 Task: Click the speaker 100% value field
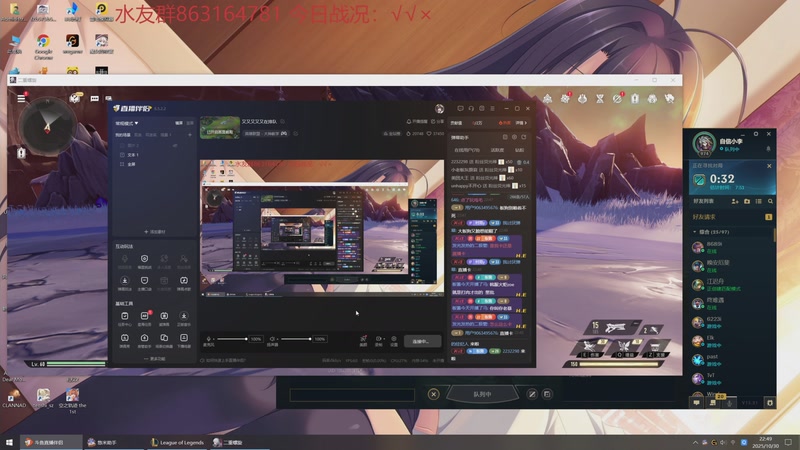click(x=320, y=339)
